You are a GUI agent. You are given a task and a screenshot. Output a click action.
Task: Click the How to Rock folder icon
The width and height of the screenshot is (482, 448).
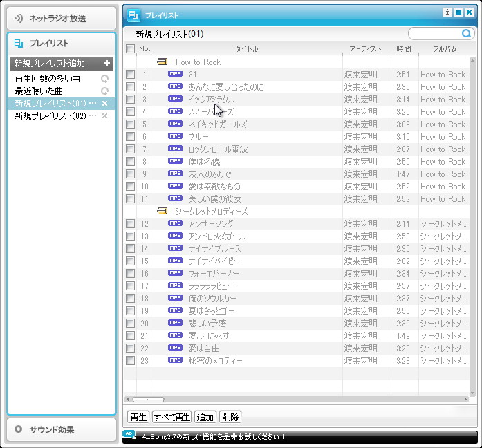[162, 62]
